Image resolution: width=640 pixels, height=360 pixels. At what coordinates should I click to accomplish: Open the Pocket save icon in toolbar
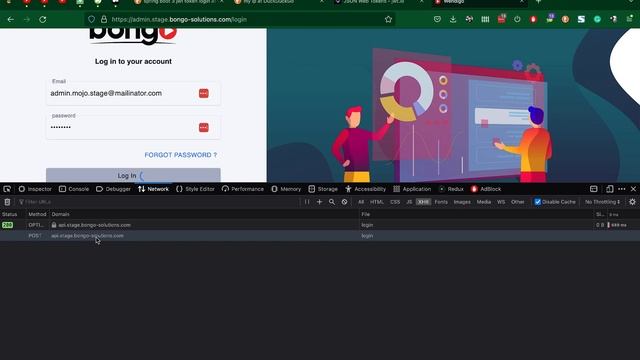pos(437,19)
